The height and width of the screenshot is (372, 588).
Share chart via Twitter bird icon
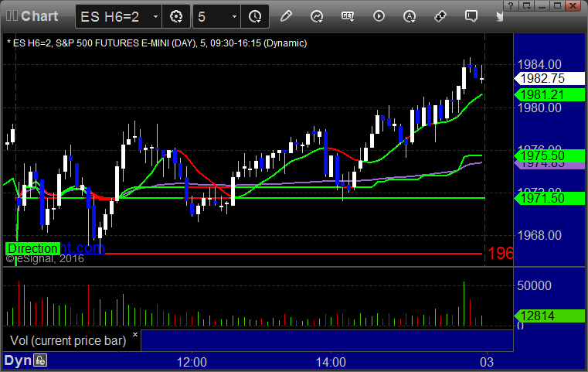coord(499,16)
